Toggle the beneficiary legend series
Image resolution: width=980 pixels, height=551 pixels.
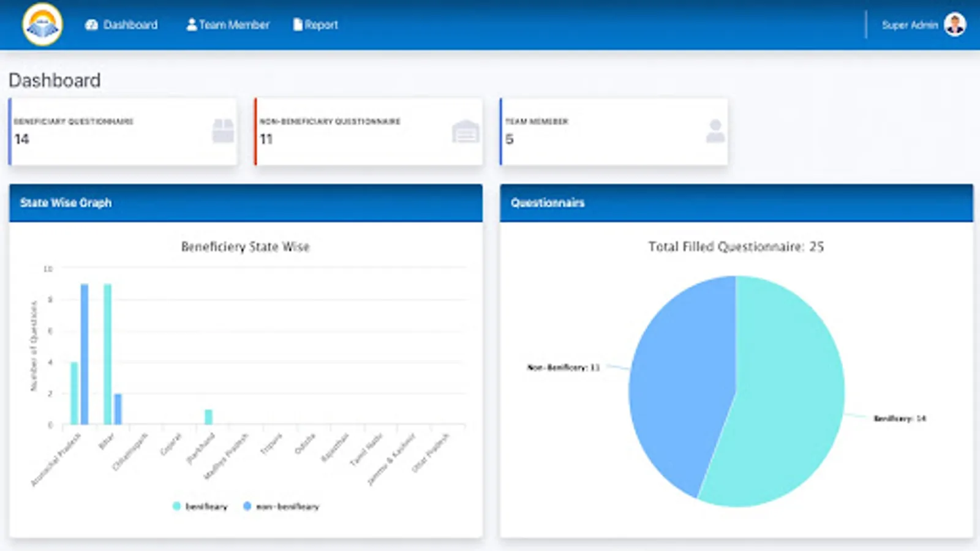pos(200,506)
